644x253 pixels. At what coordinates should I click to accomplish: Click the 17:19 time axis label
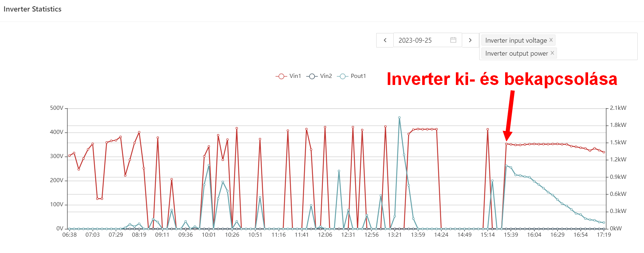604,235
